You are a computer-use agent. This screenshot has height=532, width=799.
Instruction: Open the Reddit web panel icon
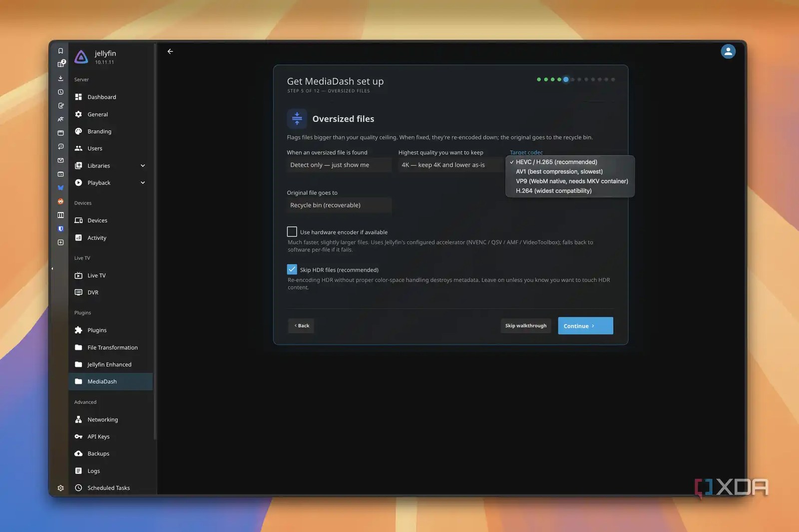(60, 201)
